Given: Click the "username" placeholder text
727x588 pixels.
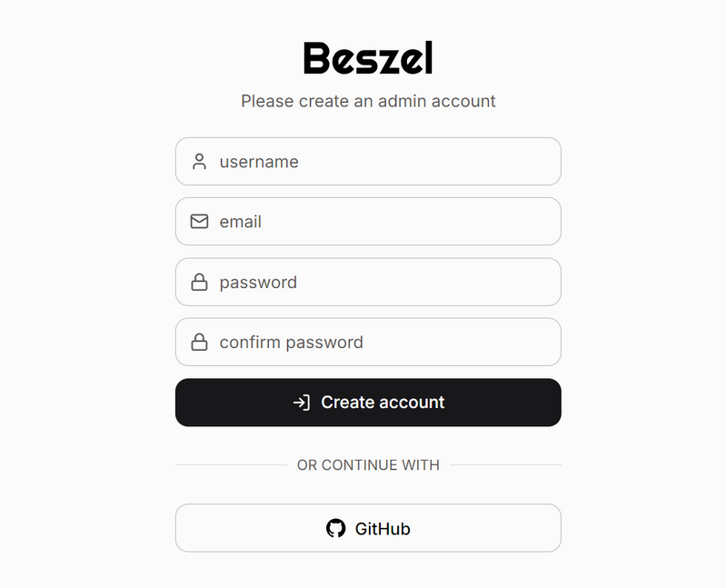Looking at the screenshot, I should 259,162.
